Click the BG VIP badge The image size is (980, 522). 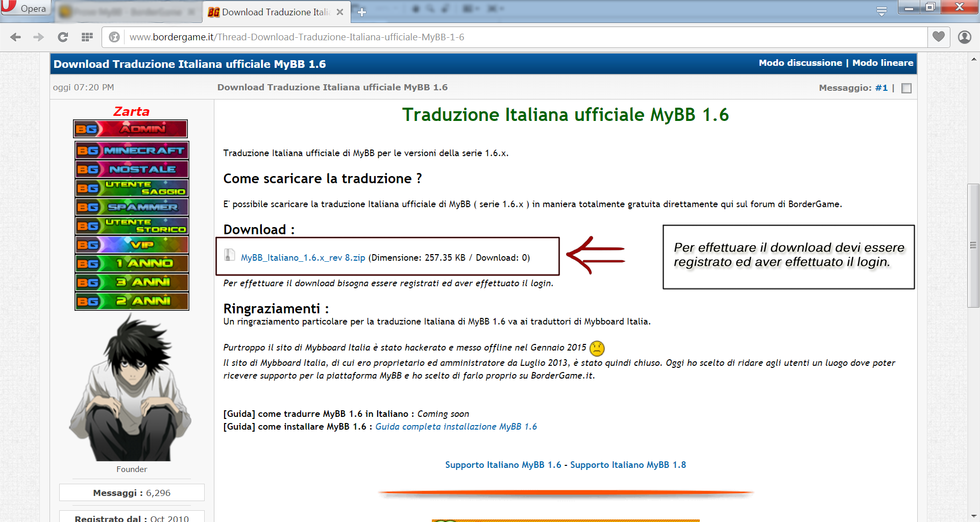tap(132, 245)
